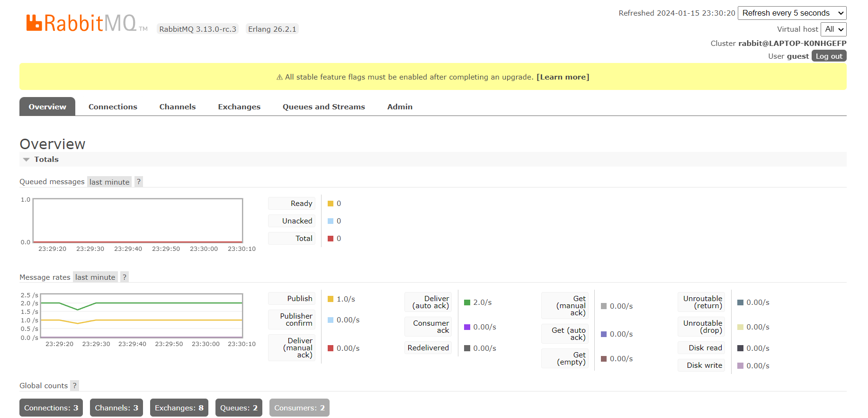The image size is (868, 418).
Task: Click the Unroutable drop swatch
Action: click(740, 327)
